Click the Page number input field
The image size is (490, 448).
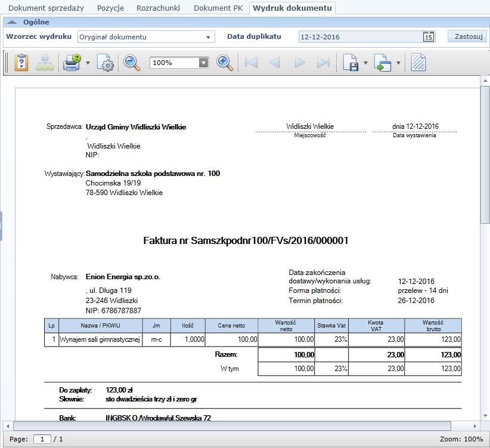pos(42,439)
